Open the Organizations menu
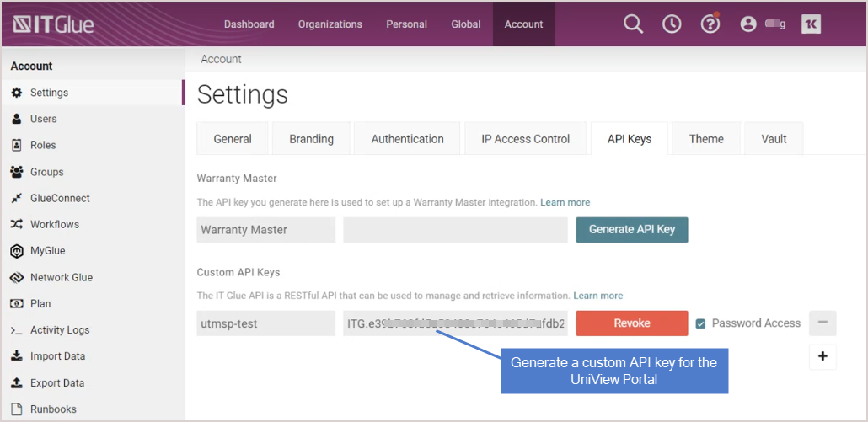 (x=330, y=24)
